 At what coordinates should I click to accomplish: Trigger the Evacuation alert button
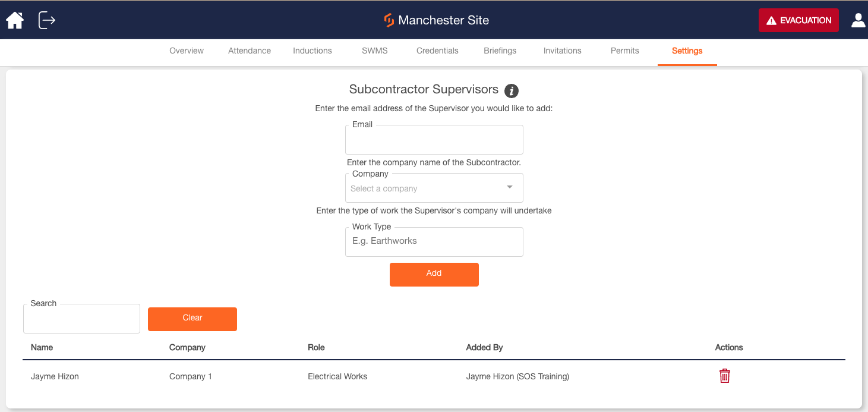798,20
